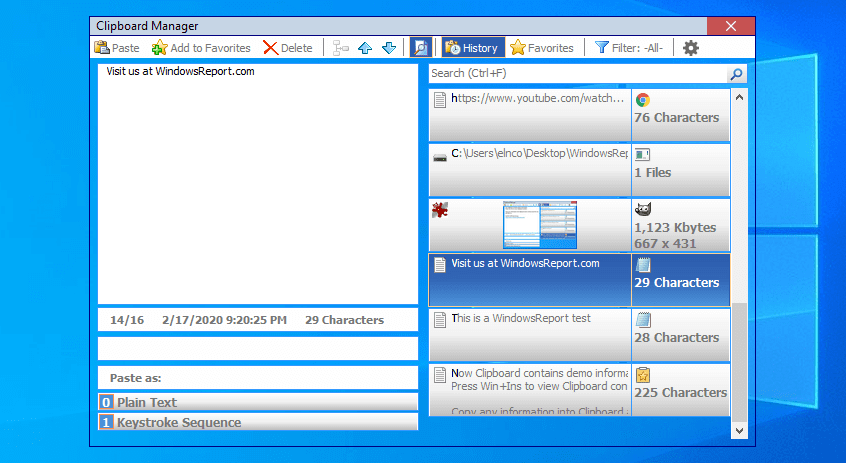846x463 pixels.
Task: Click the history list scrollbar thumb
Action: point(739,362)
